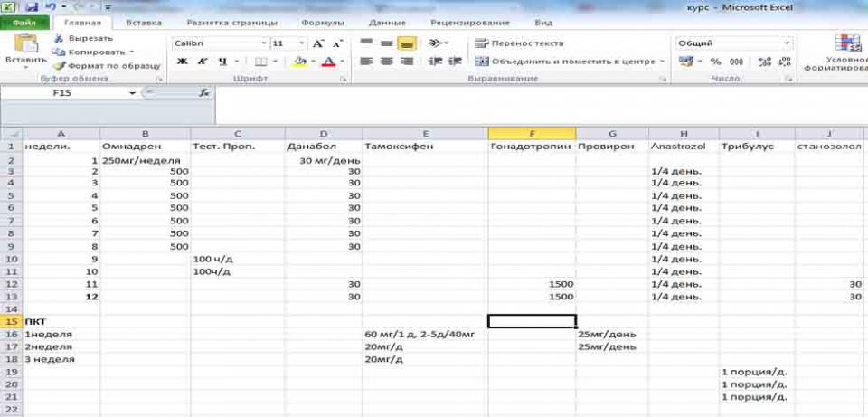The image size is (868, 417).
Task: Click the Percent Style icon
Action: pyautogui.click(x=715, y=62)
